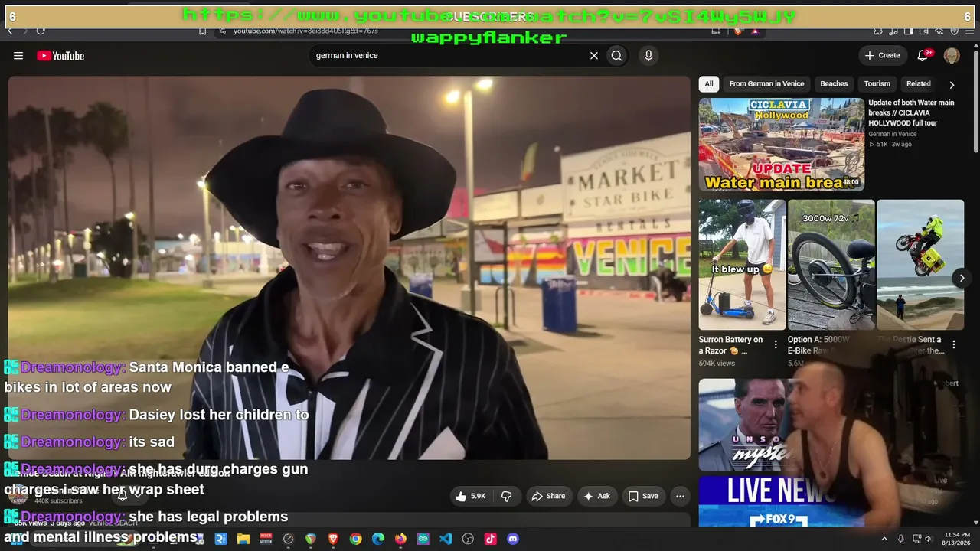Open the taskbar clock and date
The height and width of the screenshot is (551, 980).
[955, 539]
